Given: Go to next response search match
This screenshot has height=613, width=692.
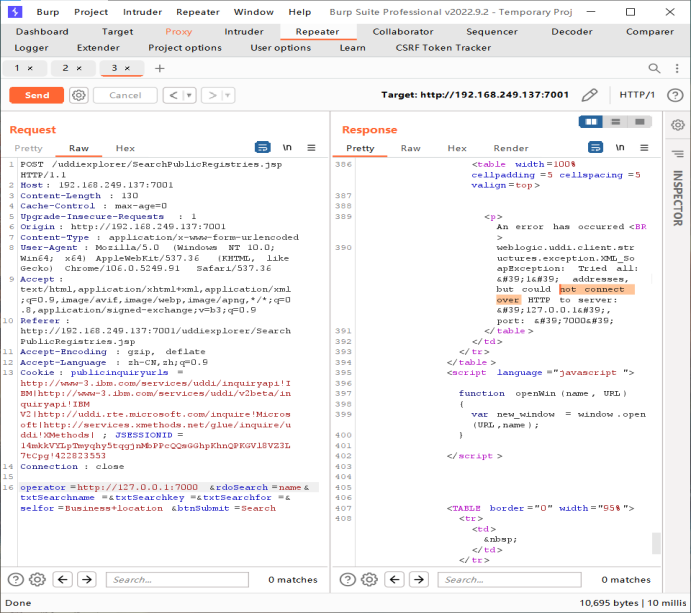Looking at the screenshot, I should pyautogui.click(x=419, y=579).
